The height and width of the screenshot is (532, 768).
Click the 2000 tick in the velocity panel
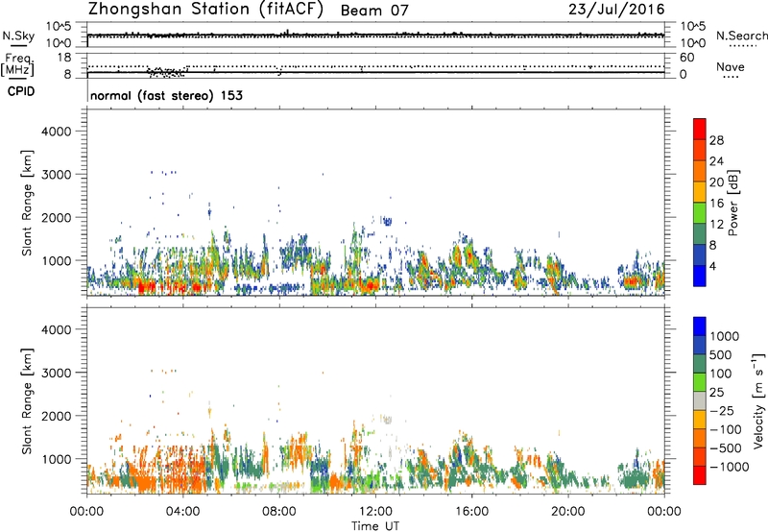(56, 416)
